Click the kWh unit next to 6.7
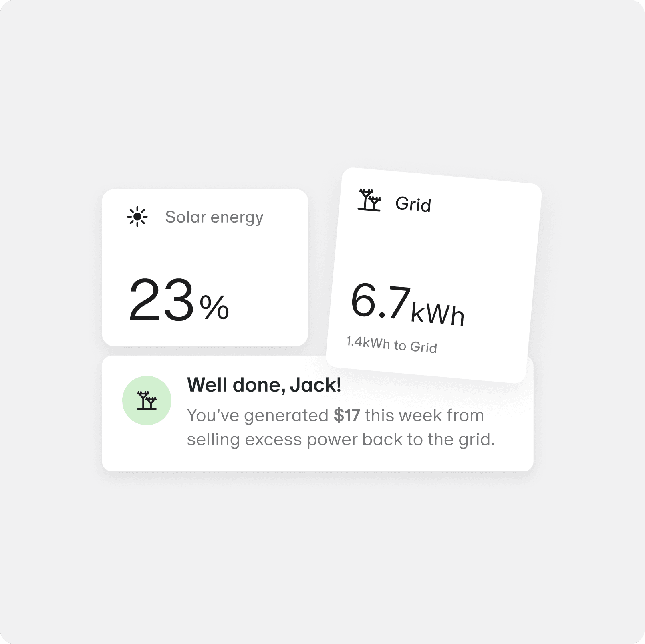The width and height of the screenshot is (645, 644). click(438, 314)
